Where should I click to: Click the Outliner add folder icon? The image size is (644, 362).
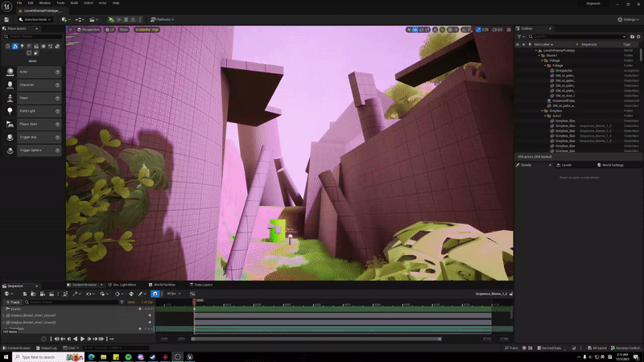pyautogui.click(x=632, y=36)
